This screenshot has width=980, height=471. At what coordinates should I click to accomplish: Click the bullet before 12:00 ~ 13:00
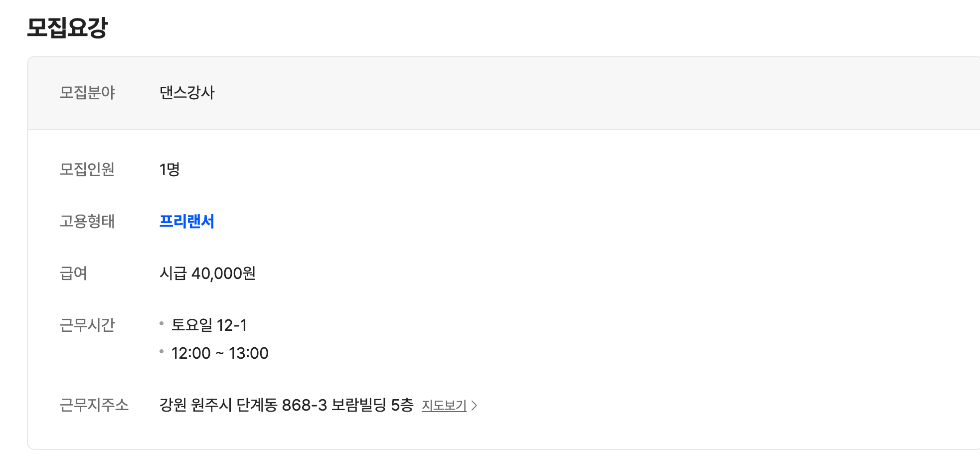(162, 352)
